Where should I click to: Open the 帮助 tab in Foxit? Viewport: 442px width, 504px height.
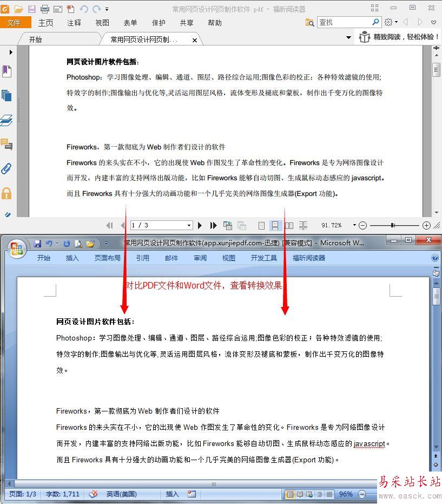coord(215,23)
